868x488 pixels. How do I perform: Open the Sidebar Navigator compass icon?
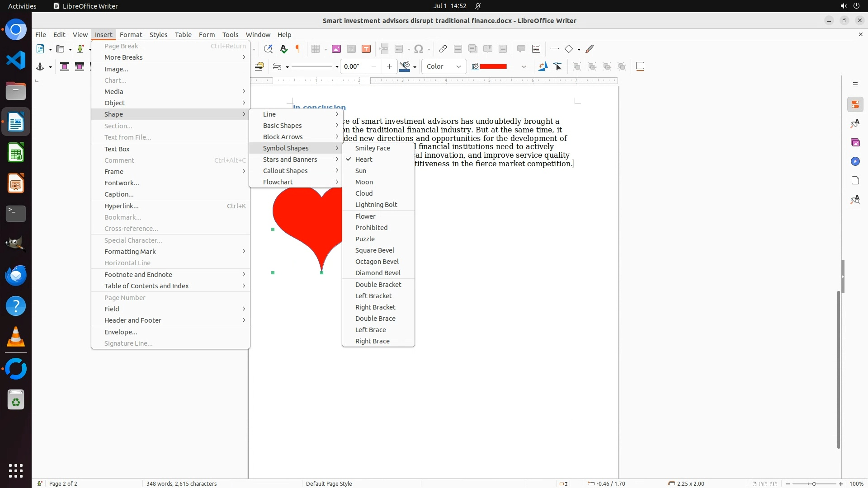coord(855,162)
